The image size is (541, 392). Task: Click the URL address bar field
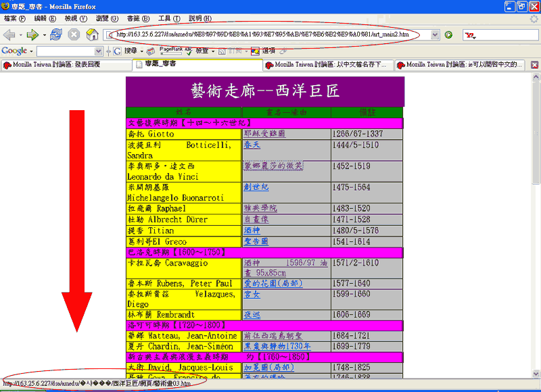pyautogui.click(x=270, y=34)
